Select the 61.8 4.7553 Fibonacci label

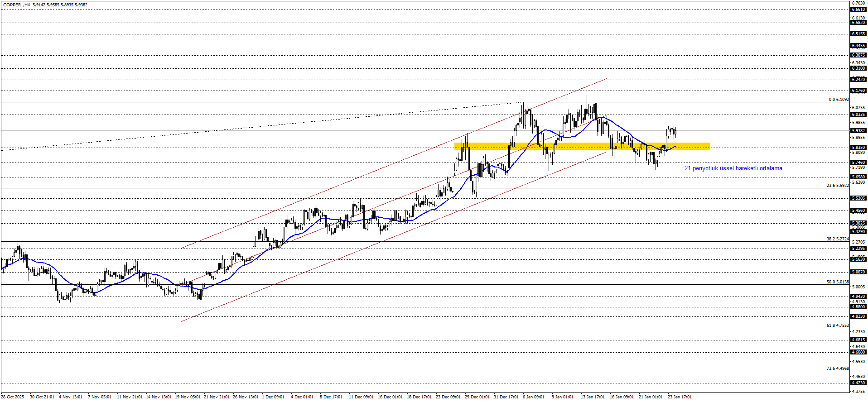[837, 325]
